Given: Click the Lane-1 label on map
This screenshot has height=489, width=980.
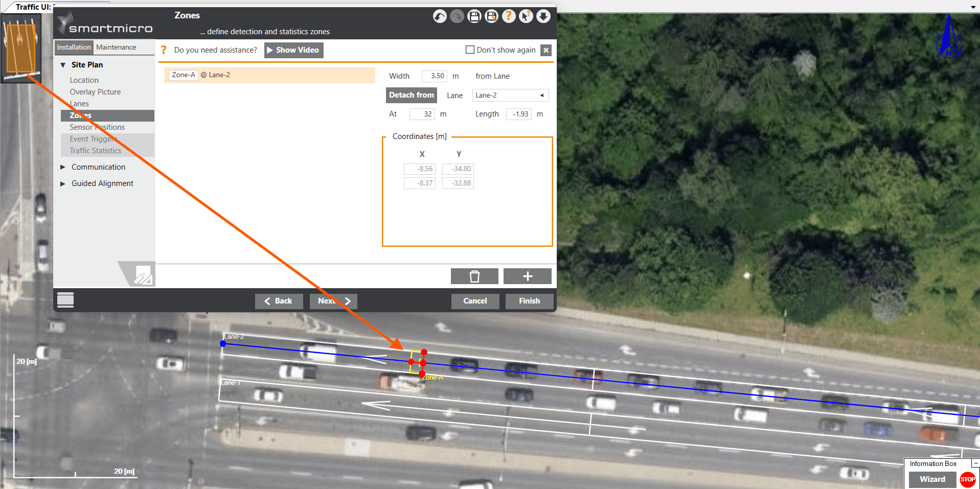Looking at the screenshot, I should (231, 382).
